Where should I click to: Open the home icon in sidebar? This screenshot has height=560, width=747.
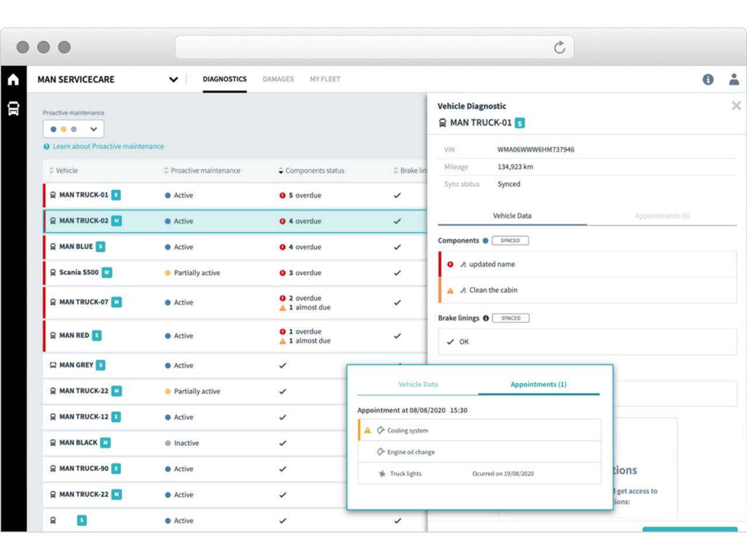tap(13, 79)
